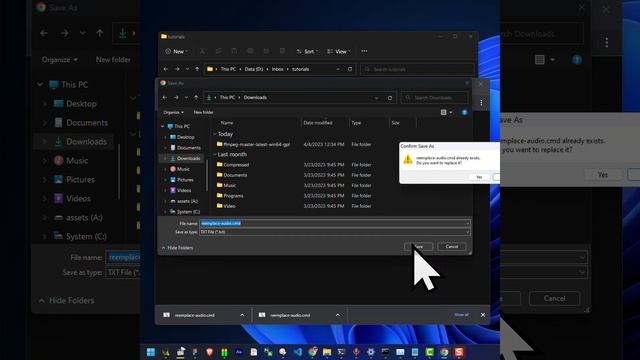Sort files by the Date modified column
640x360 pixels.
click(318, 123)
